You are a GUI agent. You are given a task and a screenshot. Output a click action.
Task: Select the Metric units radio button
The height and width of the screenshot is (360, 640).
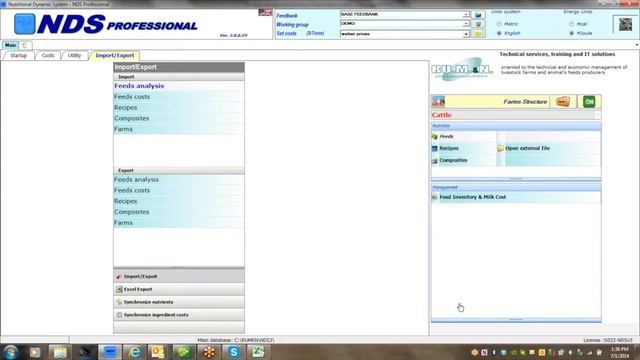(499, 24)
